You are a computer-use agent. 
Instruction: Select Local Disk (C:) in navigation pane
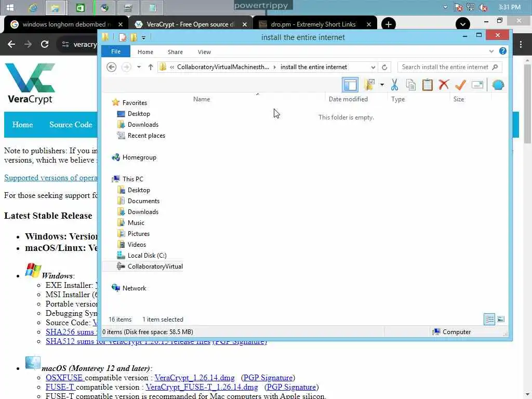click(x=147, y=256)
